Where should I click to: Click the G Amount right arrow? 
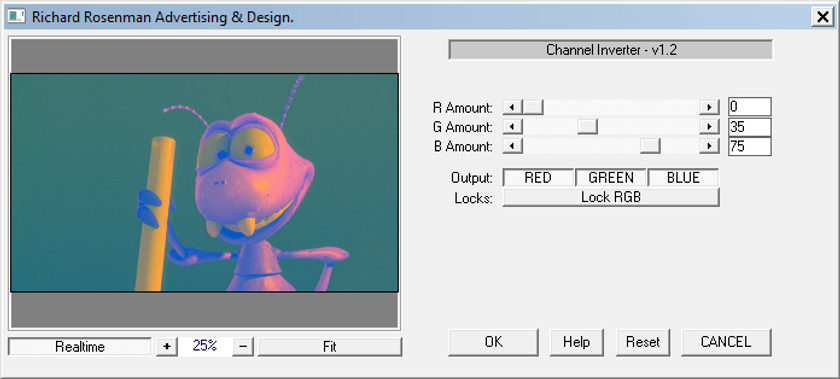point(709,127)
